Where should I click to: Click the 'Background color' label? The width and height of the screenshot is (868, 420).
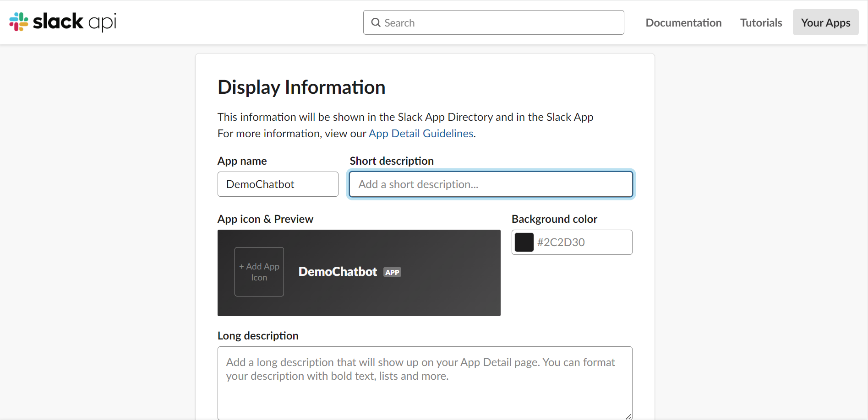pos(554,219)
